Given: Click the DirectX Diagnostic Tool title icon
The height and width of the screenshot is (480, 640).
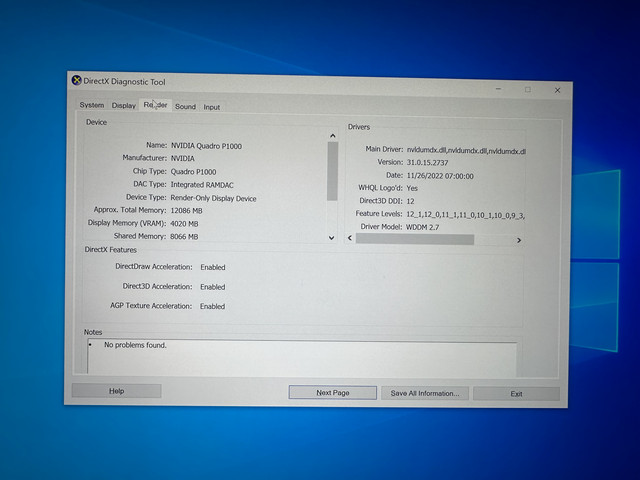Looking at the screenshot, I should pos(76,80).
